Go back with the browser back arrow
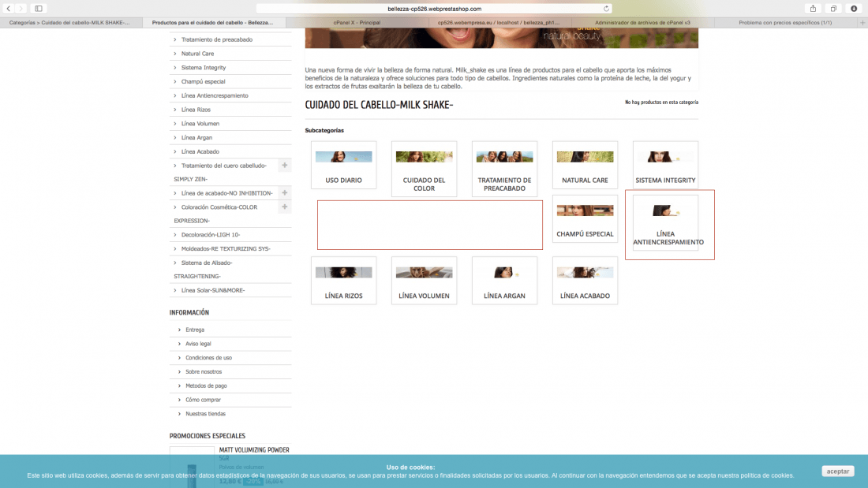Image resolution: width=868 pixels, height=488 pixels. coord(9,9)
